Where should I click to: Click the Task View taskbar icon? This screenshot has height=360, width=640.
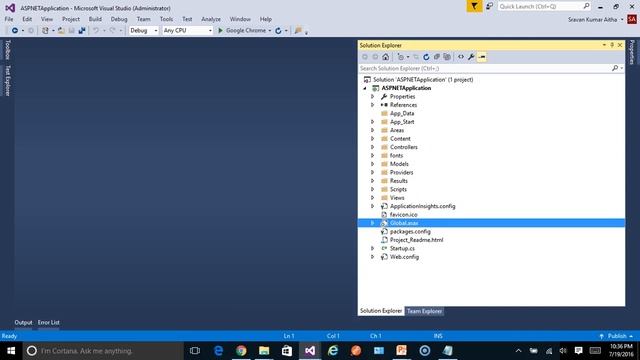click(195, 351)
